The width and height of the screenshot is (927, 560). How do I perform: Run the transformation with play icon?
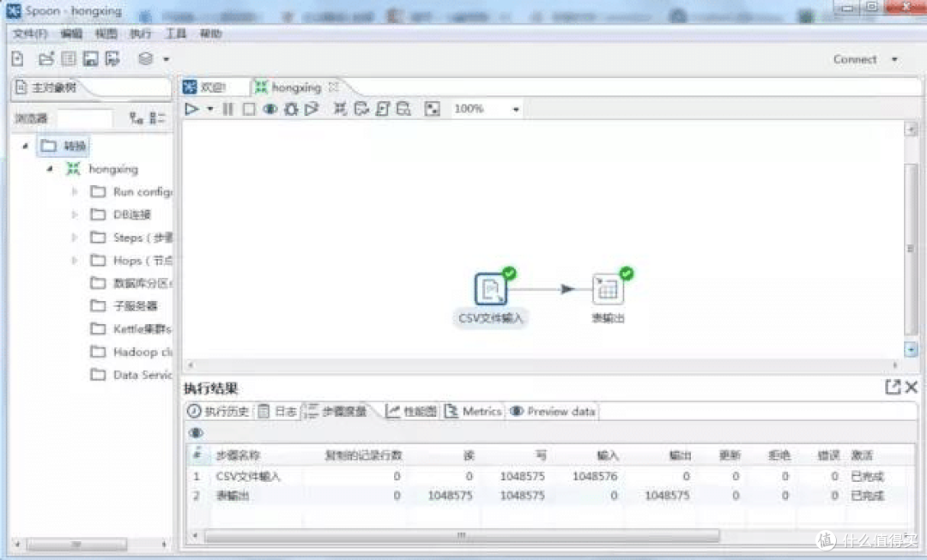[191, 109]
